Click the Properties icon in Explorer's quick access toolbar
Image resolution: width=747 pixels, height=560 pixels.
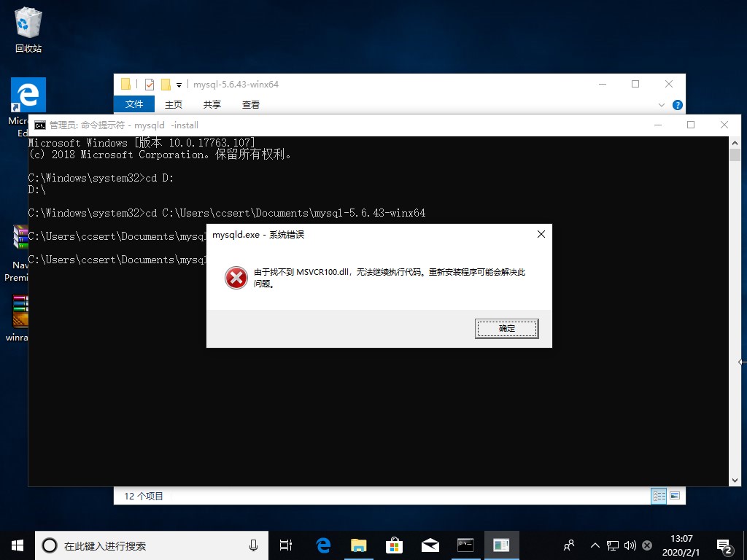click(149, 85)
